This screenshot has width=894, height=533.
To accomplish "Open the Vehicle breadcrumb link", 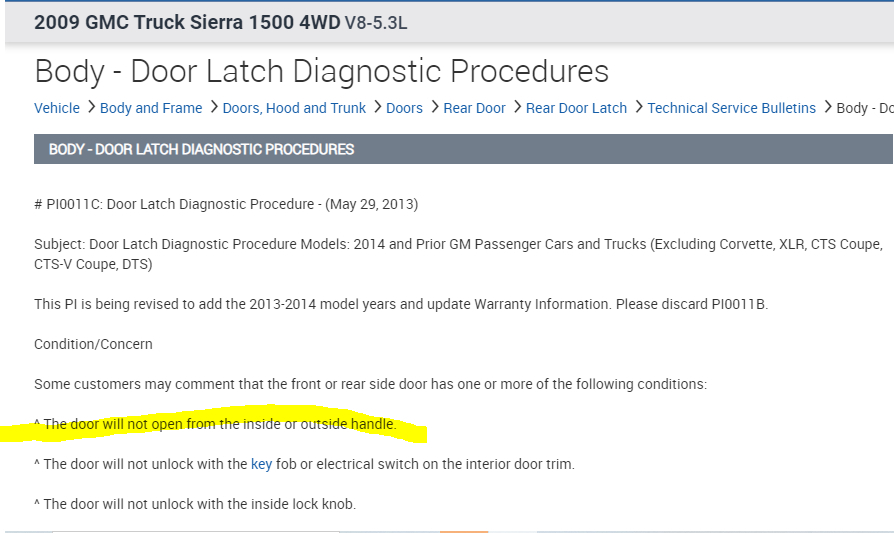I will 57,108.
